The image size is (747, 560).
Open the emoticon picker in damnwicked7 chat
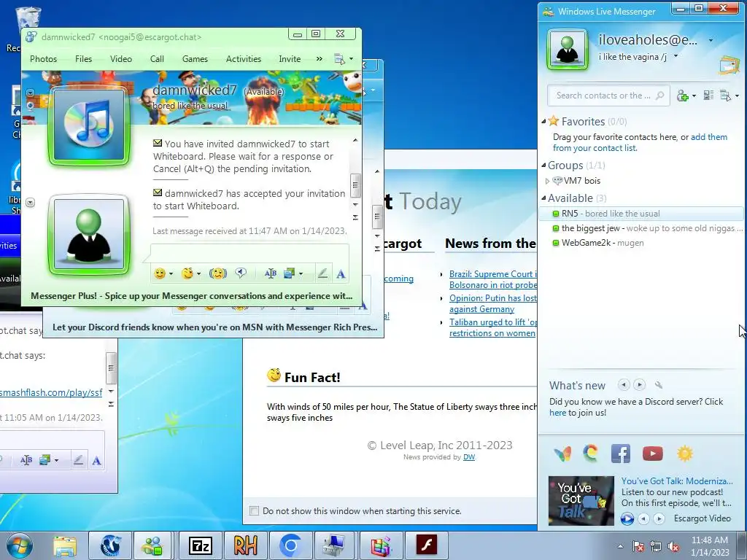(160, 273)
